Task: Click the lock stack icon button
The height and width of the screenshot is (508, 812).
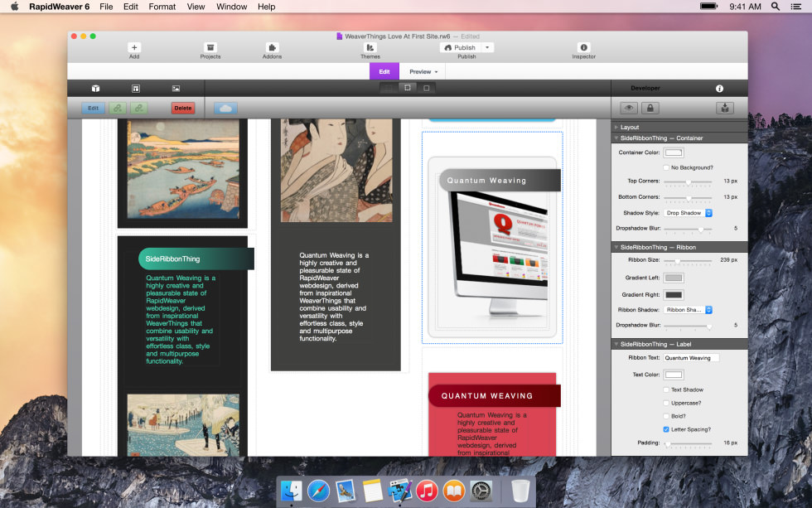Action: [x=650, y=109]
